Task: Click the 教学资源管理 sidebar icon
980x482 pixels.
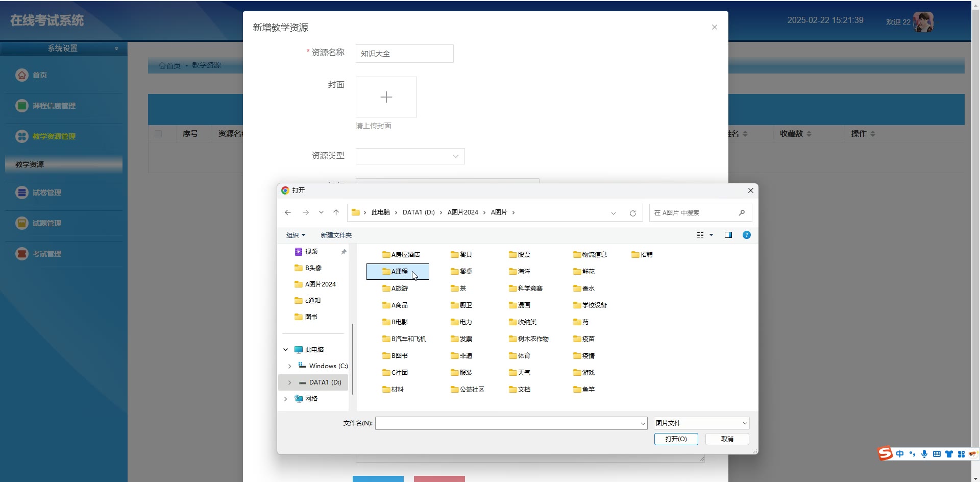Action: pos(21,136)
